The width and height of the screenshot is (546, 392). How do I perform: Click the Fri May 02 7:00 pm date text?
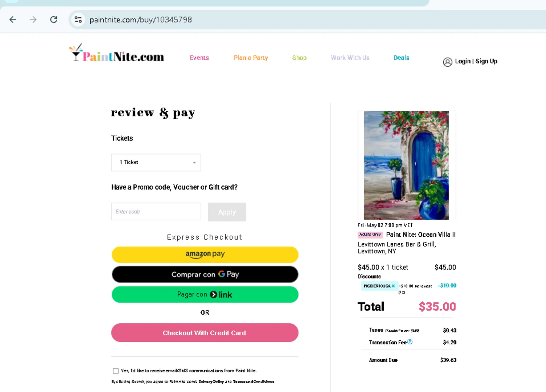tap(385, 225)
